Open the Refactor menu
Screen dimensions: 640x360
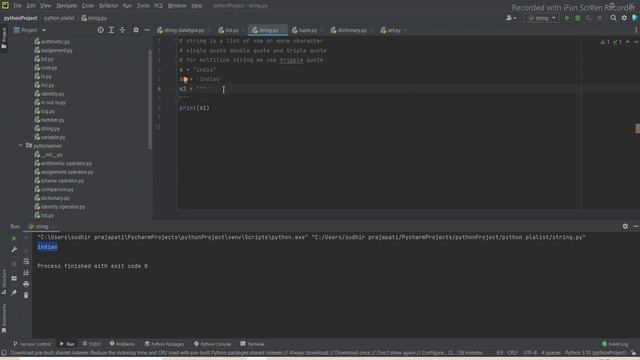point(109,6)
